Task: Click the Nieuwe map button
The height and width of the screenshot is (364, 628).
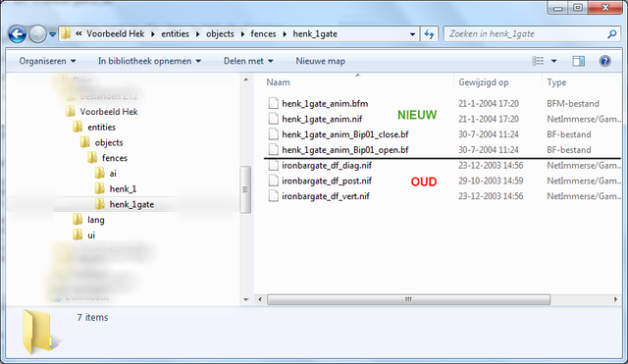Action: coord(321,61)
